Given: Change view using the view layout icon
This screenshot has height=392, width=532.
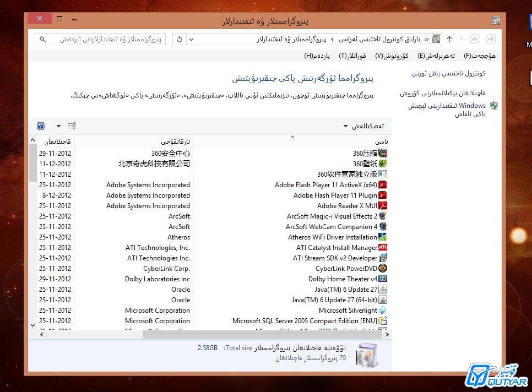Looking at the screenshot, I should [72, 126].
